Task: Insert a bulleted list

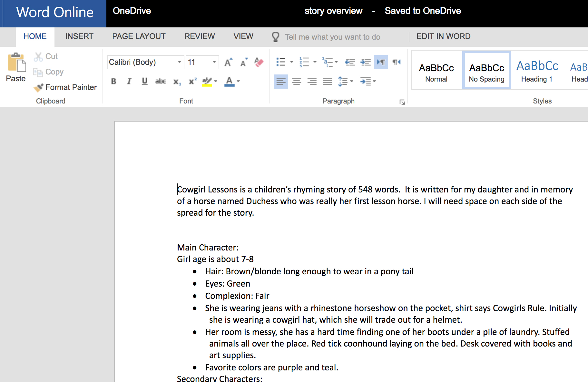Action: pyautogui.click(x=281, y=62)
